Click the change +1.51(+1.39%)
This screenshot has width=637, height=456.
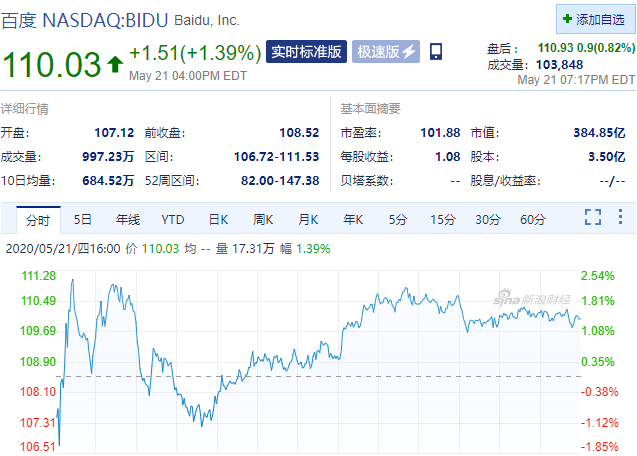pos(195,53)
